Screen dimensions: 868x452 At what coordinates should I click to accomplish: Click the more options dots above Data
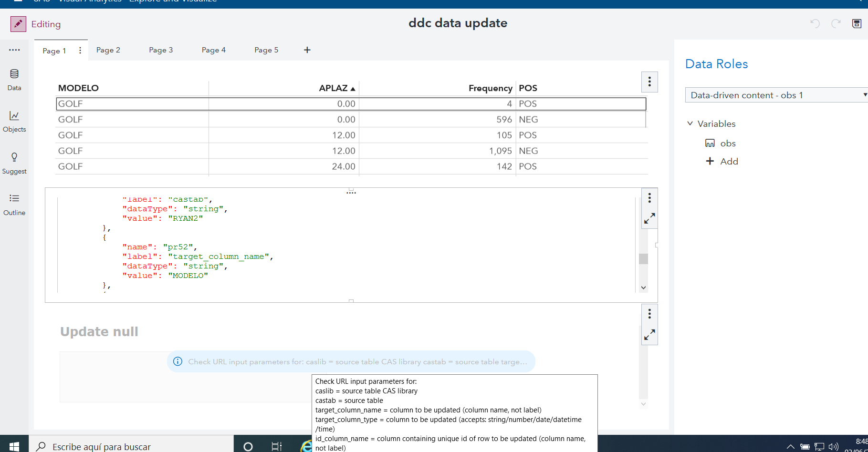tap(14, 50)
